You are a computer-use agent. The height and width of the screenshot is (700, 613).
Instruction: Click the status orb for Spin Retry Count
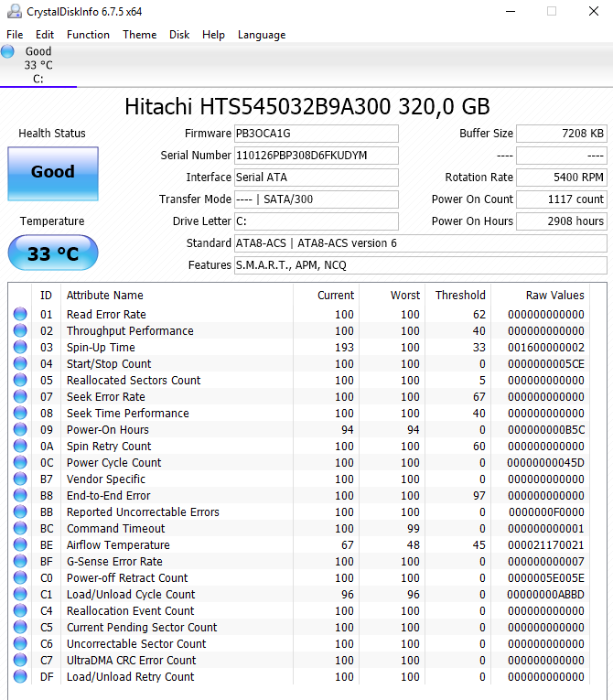(x=20, y=446)
